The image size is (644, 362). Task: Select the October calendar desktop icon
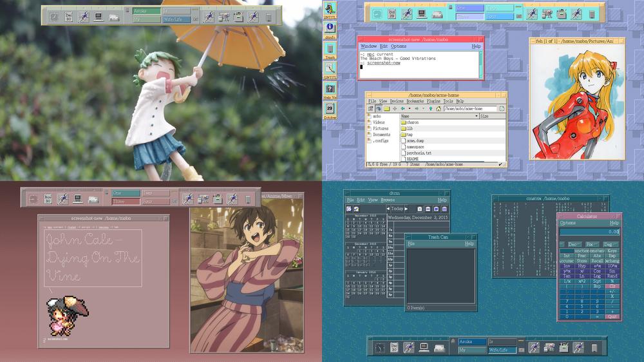[x=330, y=110]
